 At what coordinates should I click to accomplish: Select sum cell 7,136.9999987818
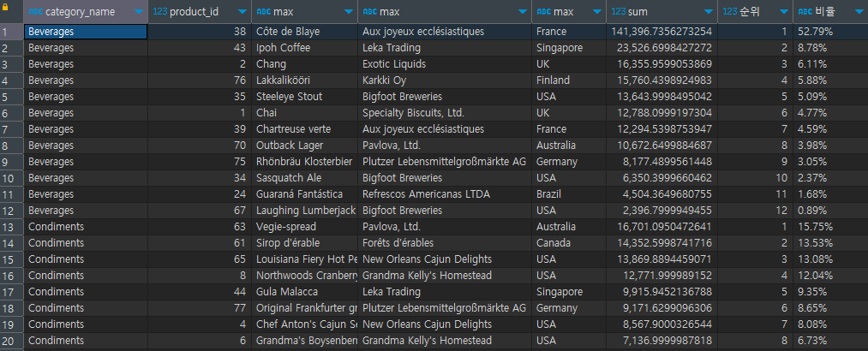point(662,341)
